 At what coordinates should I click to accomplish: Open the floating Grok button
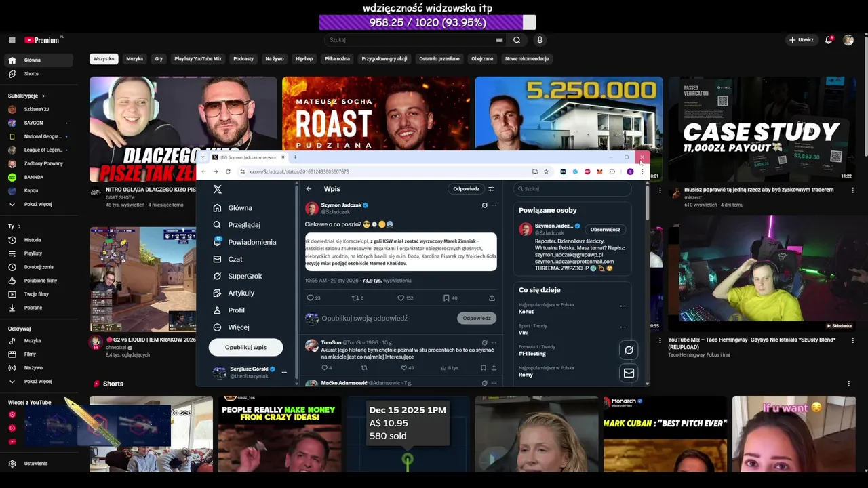(x=629, y=350)
